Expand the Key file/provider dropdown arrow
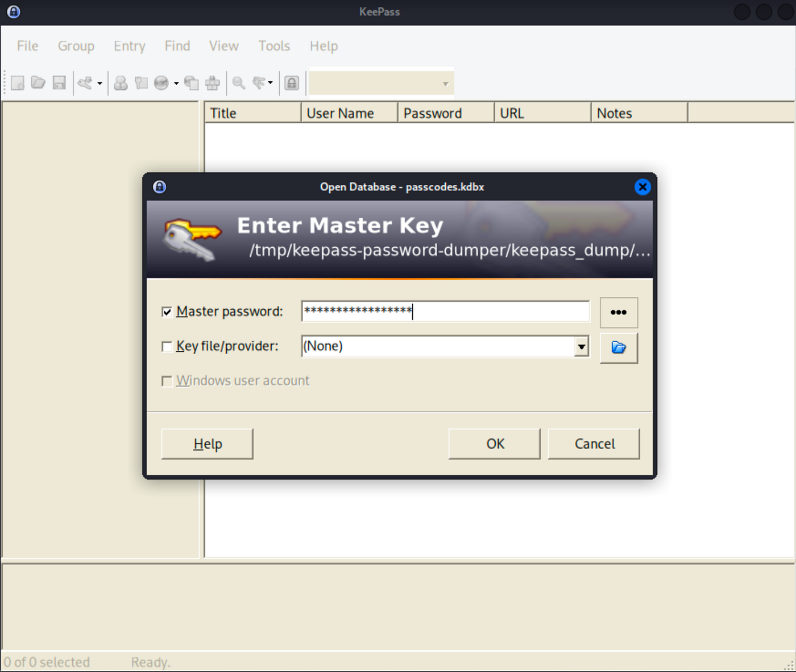 (x=581, y=346)
